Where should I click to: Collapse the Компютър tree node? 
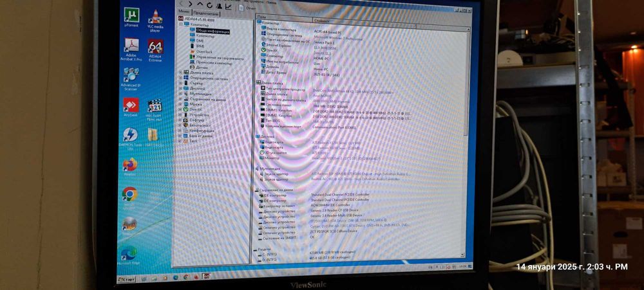181,24
